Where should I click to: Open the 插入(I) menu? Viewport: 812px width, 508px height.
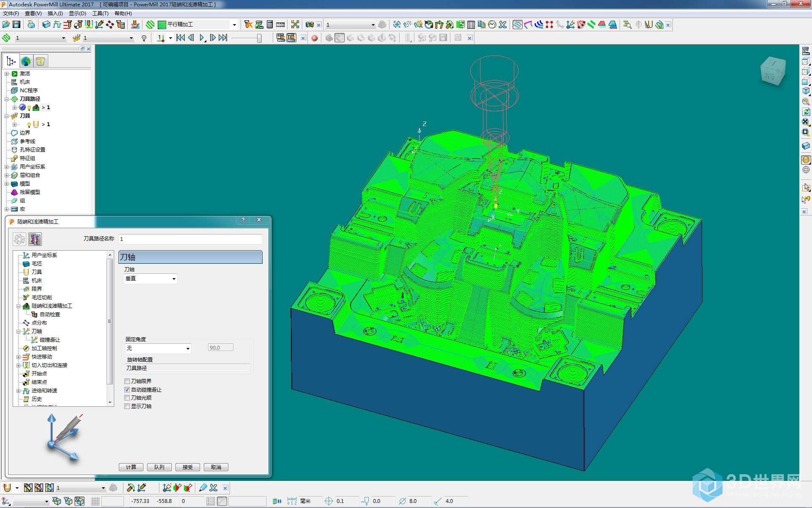click(x=55, y=14)
